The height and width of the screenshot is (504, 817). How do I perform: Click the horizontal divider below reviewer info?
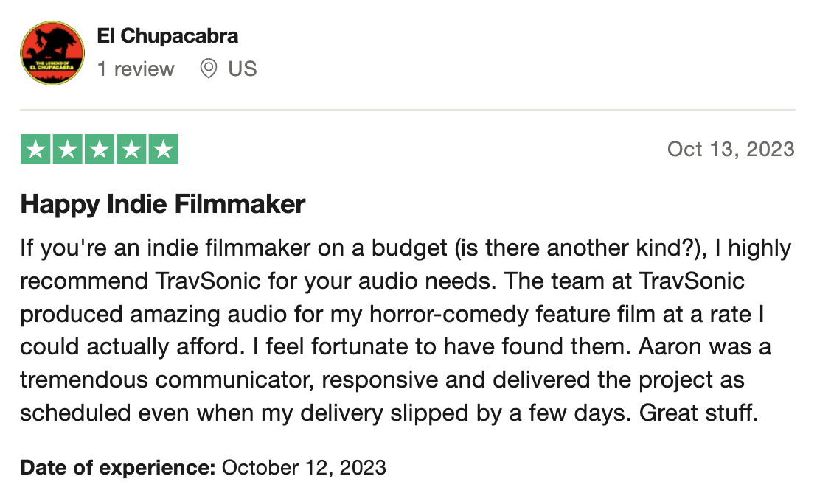[408, 111]
